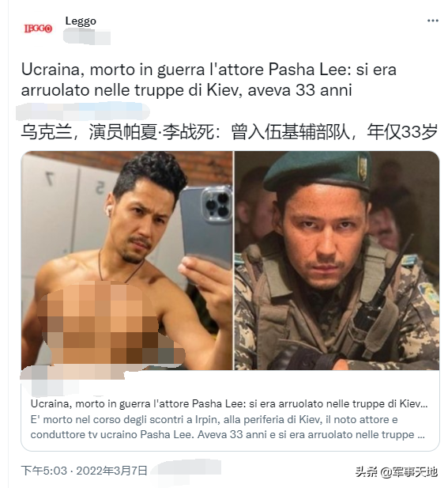Select the Italian tweet headline text
Image resolution: width=448 pixels, height=488 pixels.
click(x=209, y=80)
